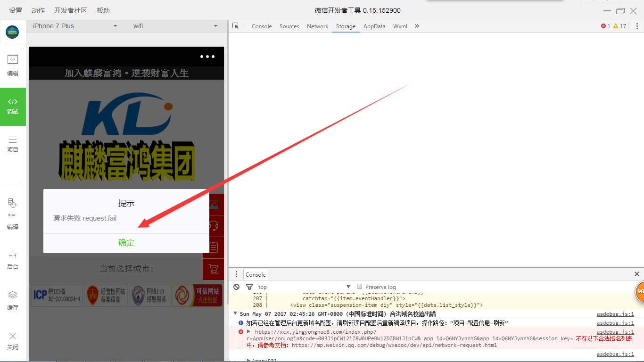Open the 项目 project panel
This screenshot has width=644, height=362.
tap(13, 144)
